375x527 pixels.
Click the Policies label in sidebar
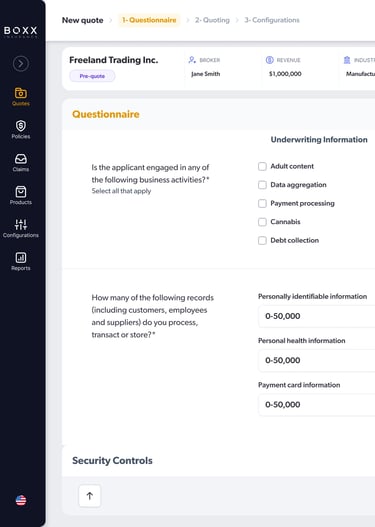(x=21, y=136)
